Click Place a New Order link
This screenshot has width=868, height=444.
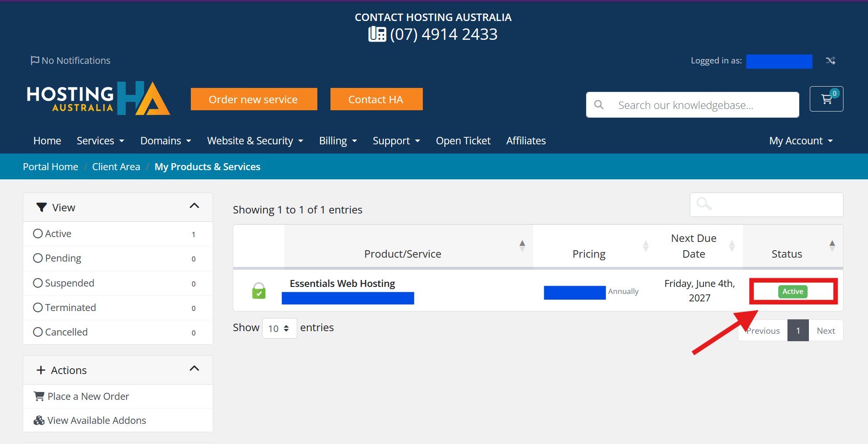88,396
